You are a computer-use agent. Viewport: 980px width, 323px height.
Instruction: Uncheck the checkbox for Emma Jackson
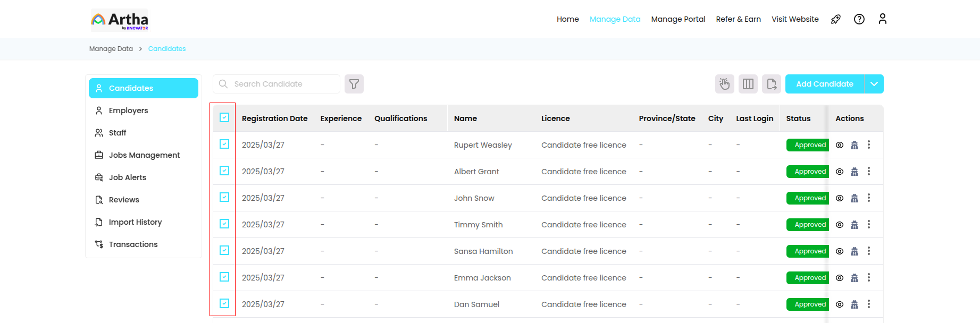tap(224, 277)
